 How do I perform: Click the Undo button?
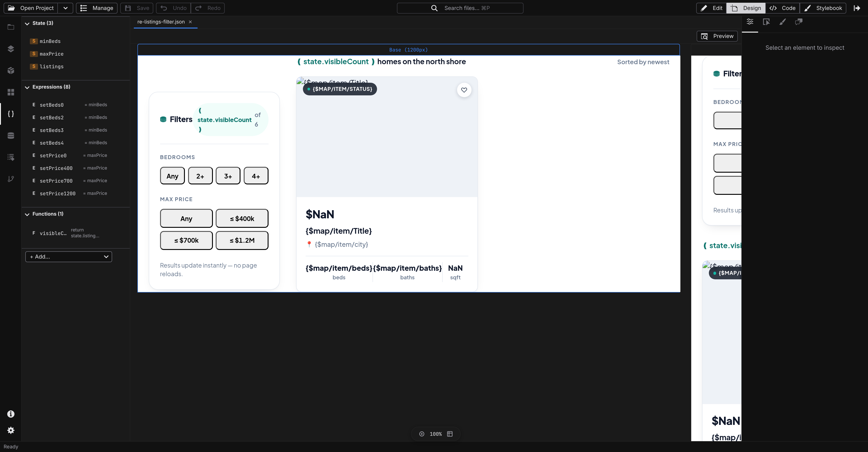click(x=174, y=8)
